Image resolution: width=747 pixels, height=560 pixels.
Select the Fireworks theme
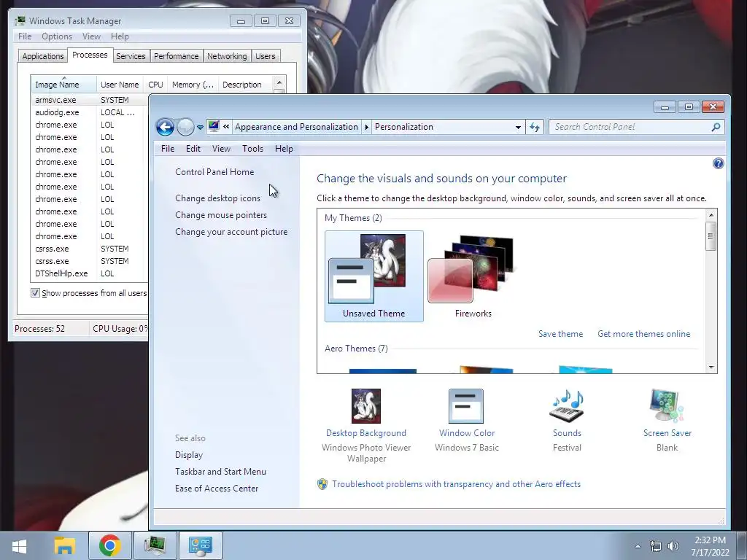coord(473,276)
